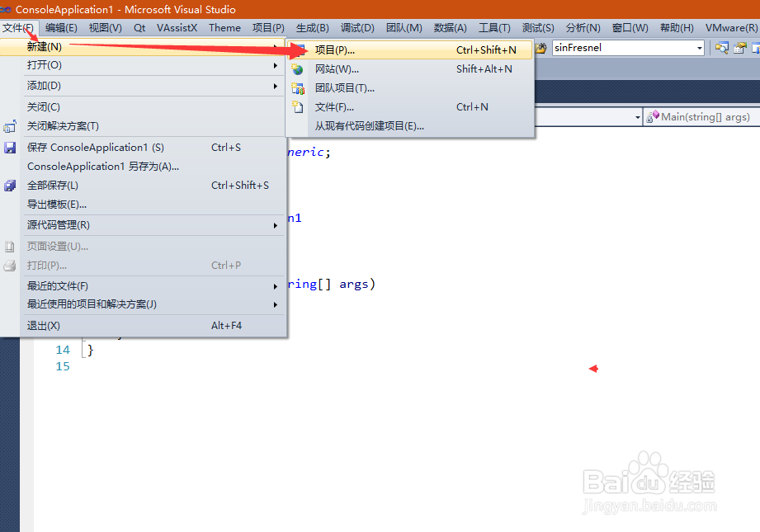Open the 生成(B) build menu
The width and height of the screenshot is (760, 532).
pos(313,27)
